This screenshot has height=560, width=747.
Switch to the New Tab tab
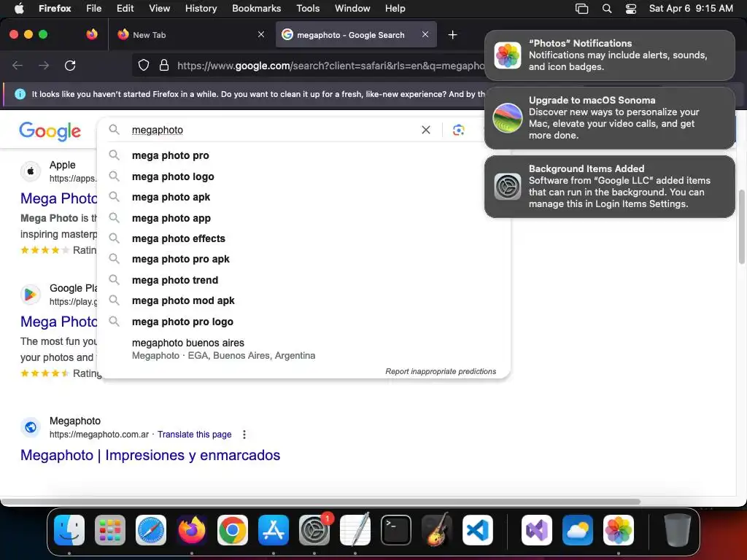tap(190, 34)
